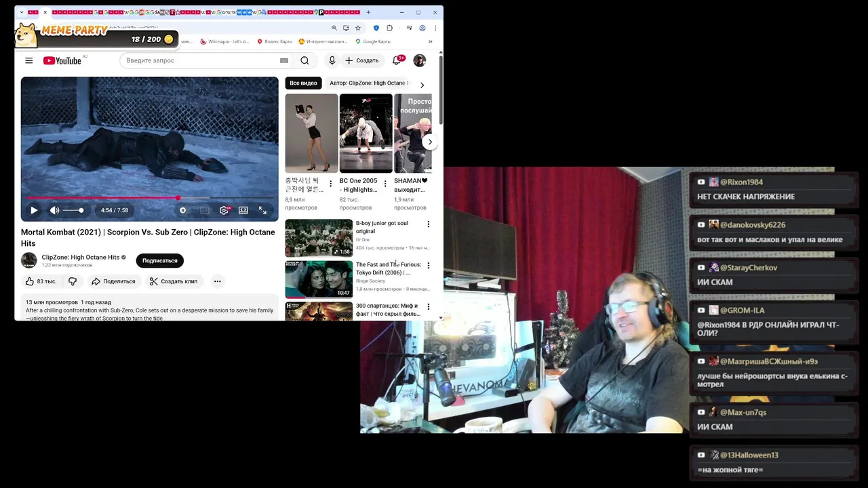Enter fullscreen mode
Screen dimensions: 868x488
tap(262, 210)
